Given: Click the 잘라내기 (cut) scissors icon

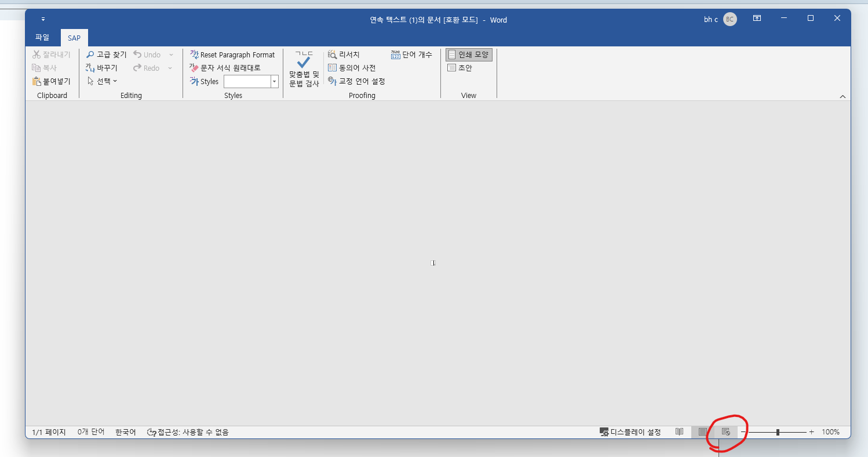Looking at the screenshot, I should point(37,55).
